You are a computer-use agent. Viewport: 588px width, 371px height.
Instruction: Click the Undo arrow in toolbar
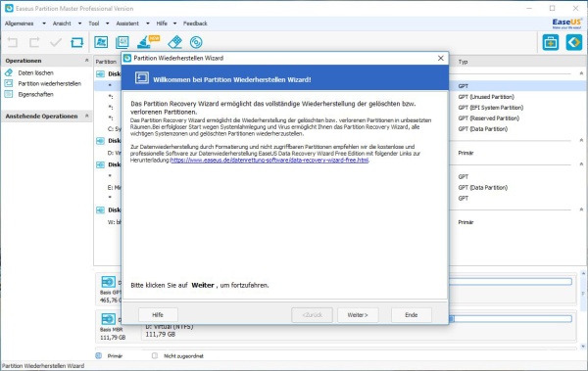pyautogui.click(x=13, y=42)
